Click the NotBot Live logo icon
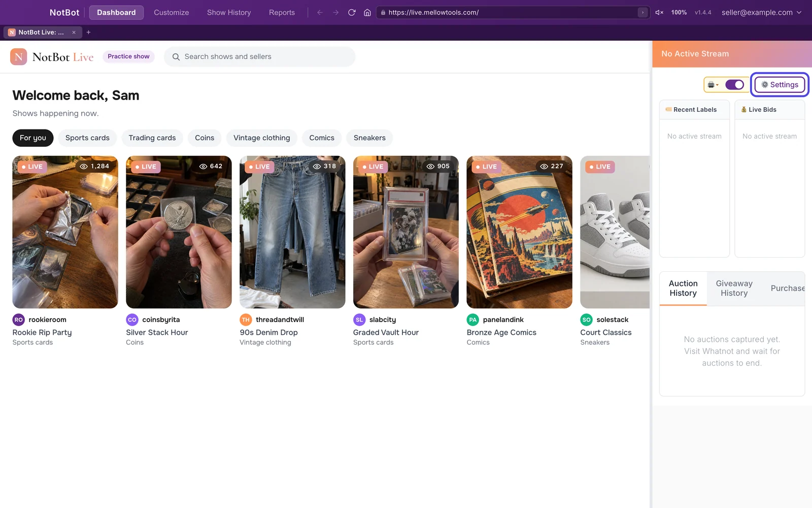The image size is (812, 508). click(x=19, y=57)
